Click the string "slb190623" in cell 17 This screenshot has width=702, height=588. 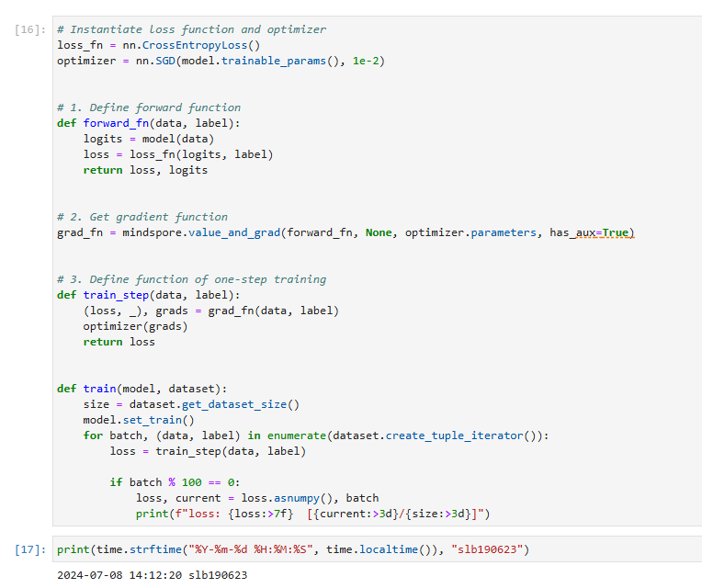[x=487, y=549]
